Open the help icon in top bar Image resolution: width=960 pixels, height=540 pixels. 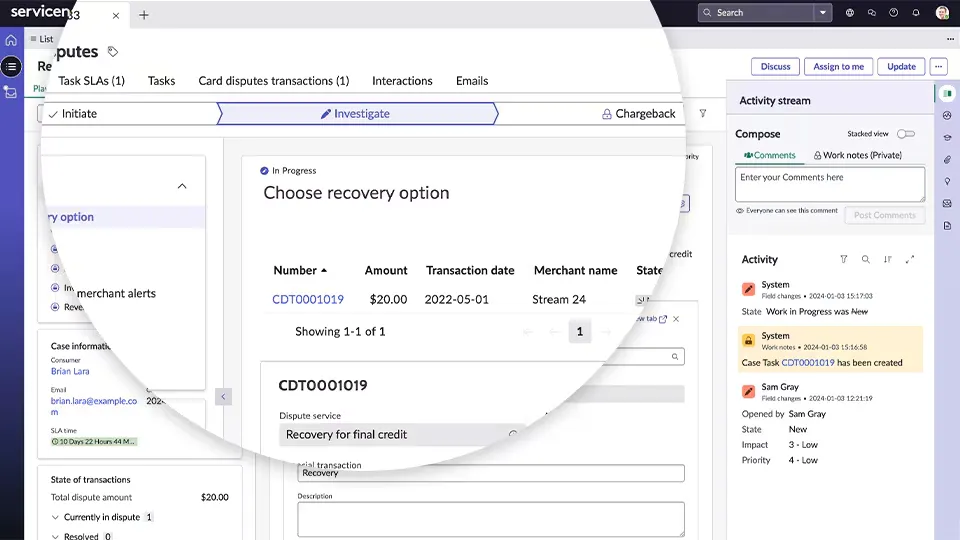point(894,12)
